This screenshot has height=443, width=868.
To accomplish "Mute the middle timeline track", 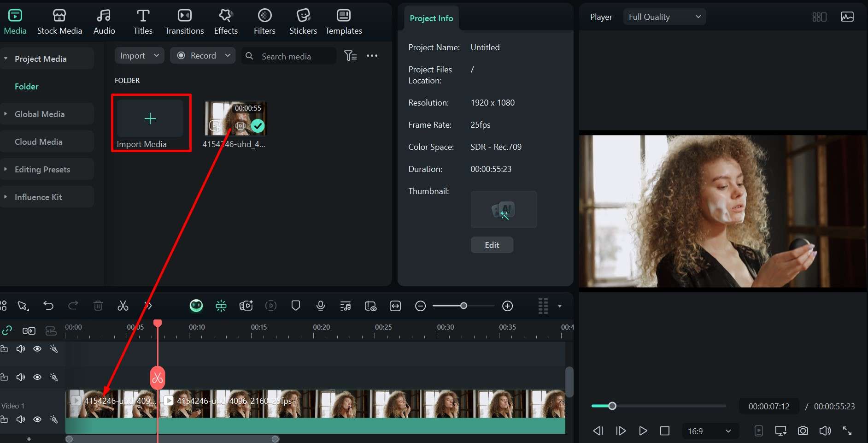I will (21, 377).
